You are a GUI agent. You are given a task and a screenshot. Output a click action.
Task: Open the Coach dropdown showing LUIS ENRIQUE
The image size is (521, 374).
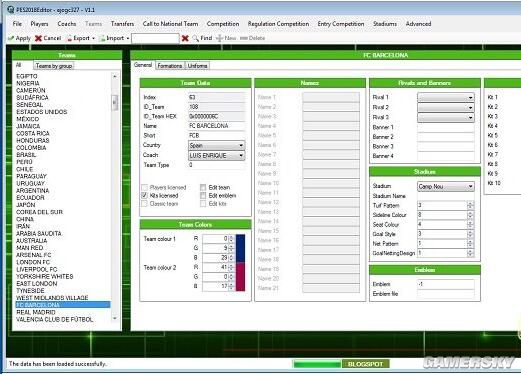[x=216, y=155]
